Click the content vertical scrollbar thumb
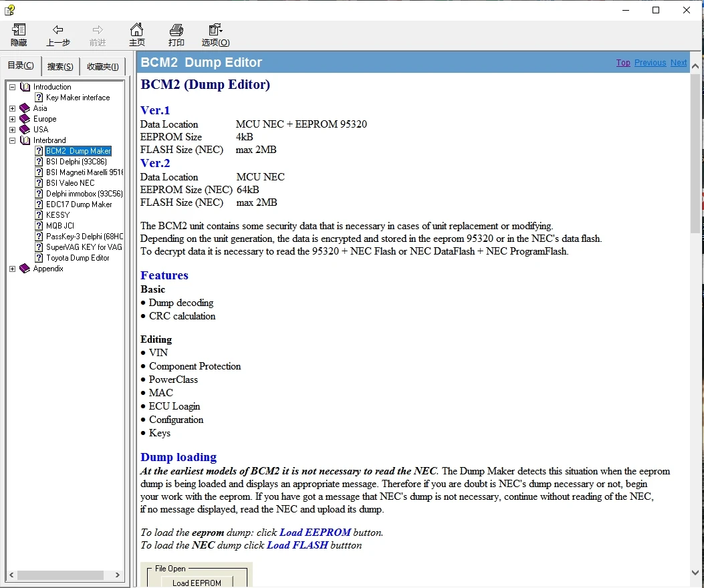704x588 pixels. click(695, 153)
